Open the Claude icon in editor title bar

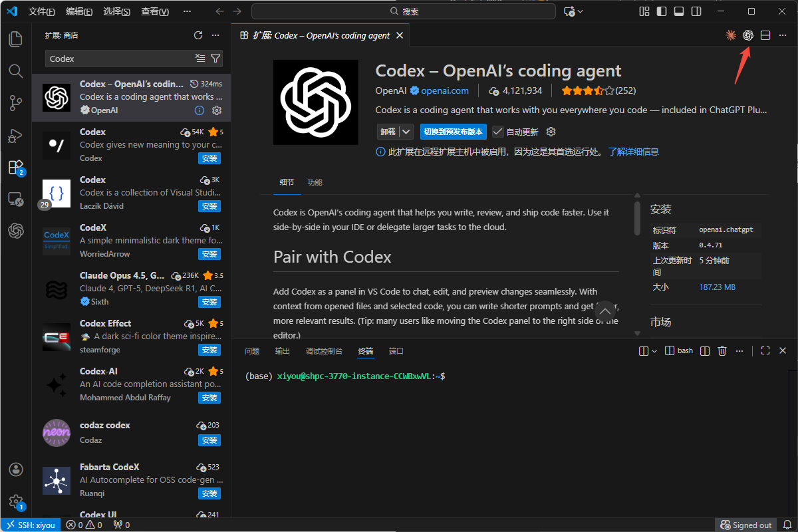[x=731, y=35]
